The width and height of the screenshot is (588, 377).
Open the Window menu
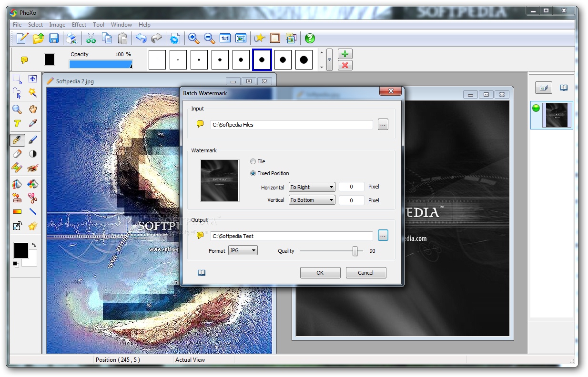[122, 25]
